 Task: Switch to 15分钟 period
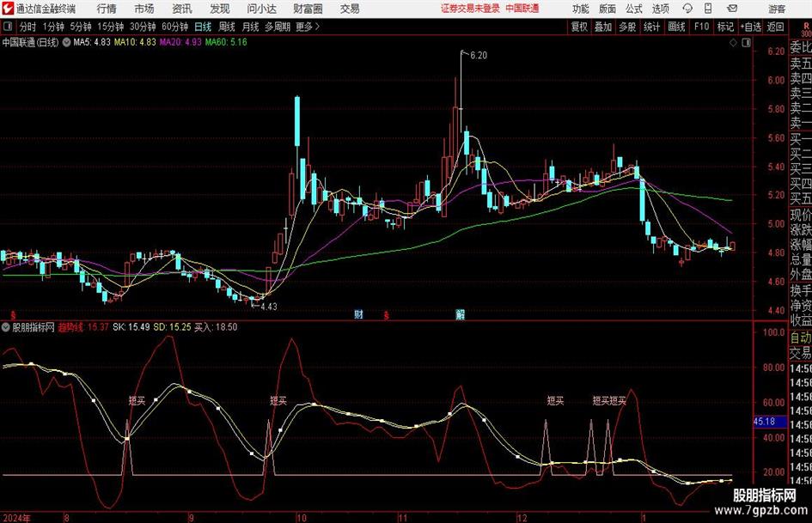point(110,27)
